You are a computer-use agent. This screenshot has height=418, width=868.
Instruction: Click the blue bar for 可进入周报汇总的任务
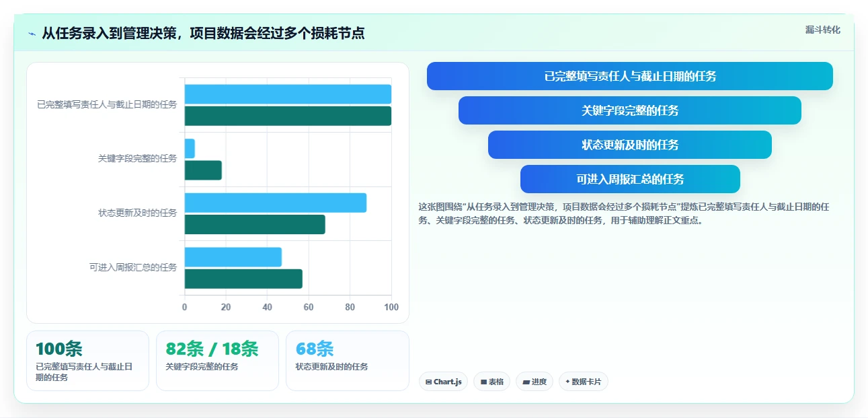click(x=233, y=257)
